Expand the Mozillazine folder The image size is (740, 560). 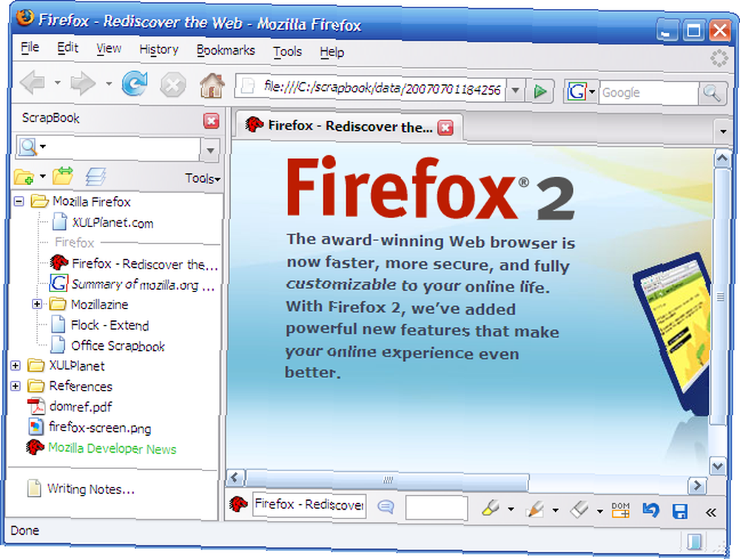click(x=37, y=304)
